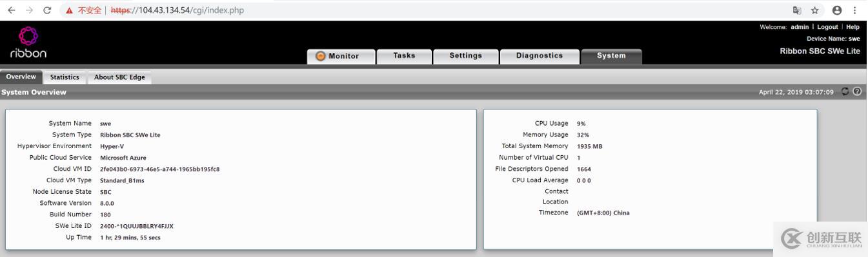Click the browser forward arrow
Viewport: 868px width, 257px height.
coord(29,10)
